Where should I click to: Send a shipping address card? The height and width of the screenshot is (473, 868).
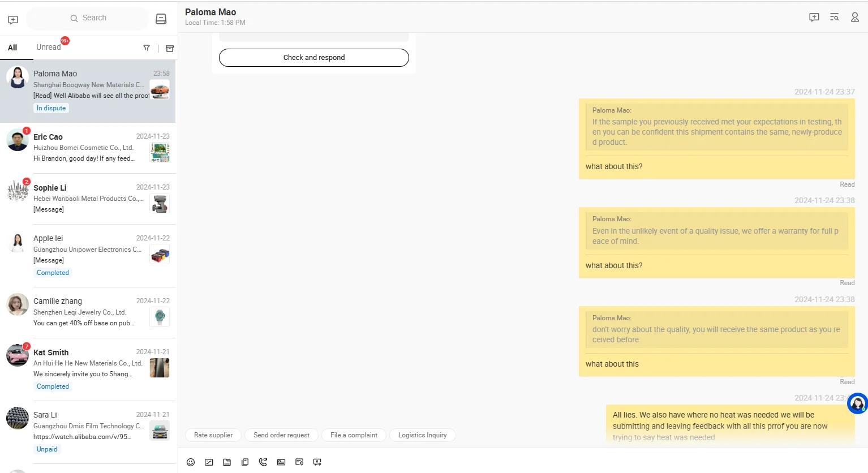pyautogui.click(x=299, y=462)
